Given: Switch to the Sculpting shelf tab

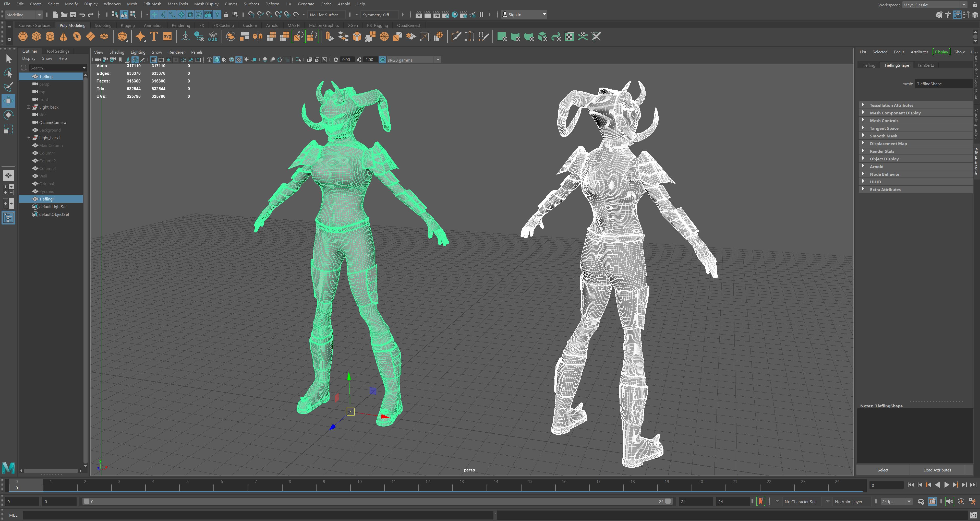Looking at the screenshot, I should tap(103, 25).
